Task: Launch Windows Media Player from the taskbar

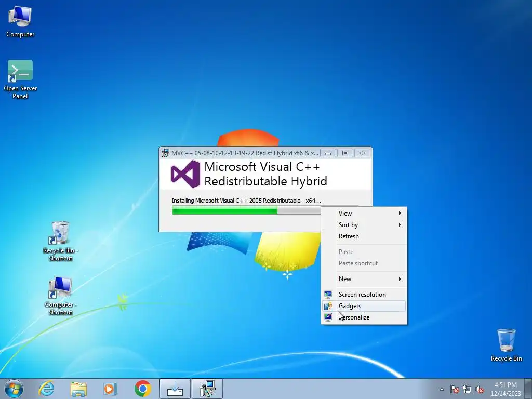Action: tap(110, 389)
